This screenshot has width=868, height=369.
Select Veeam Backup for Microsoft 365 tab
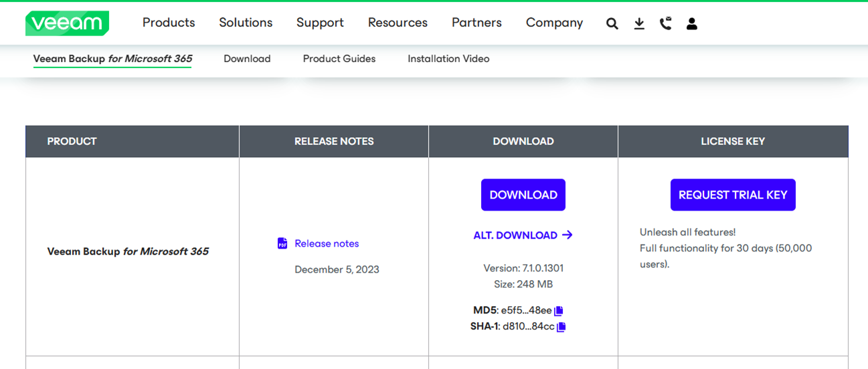coord(112,59)
